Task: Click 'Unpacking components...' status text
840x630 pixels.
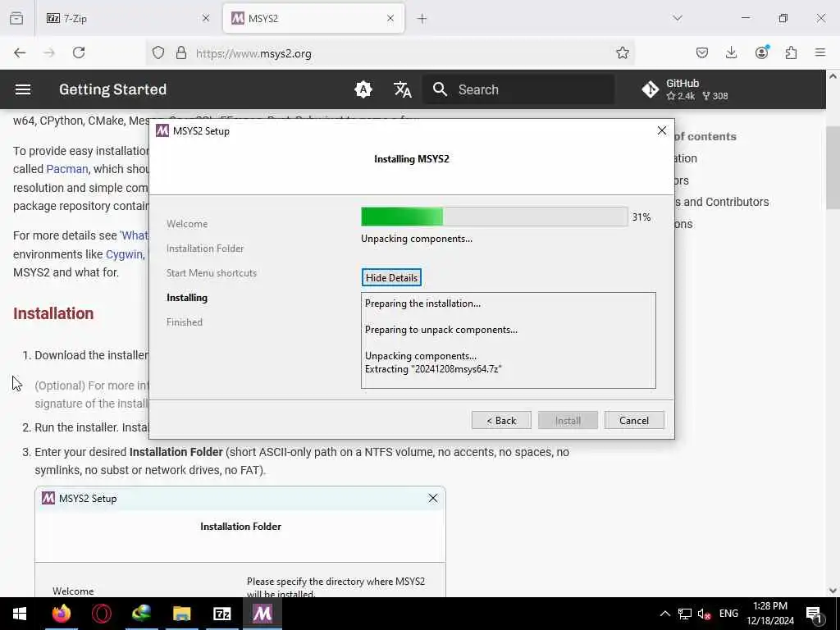Action: [417, 239]
